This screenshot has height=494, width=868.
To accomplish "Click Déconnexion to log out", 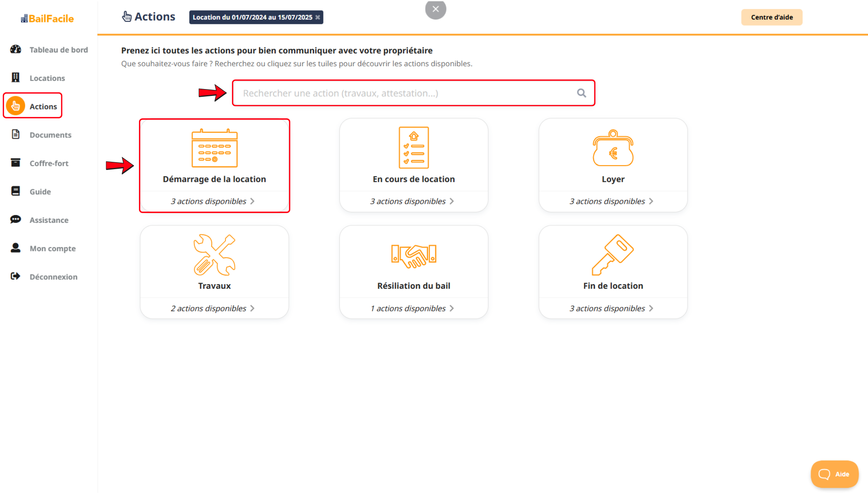I will [53, 277].
